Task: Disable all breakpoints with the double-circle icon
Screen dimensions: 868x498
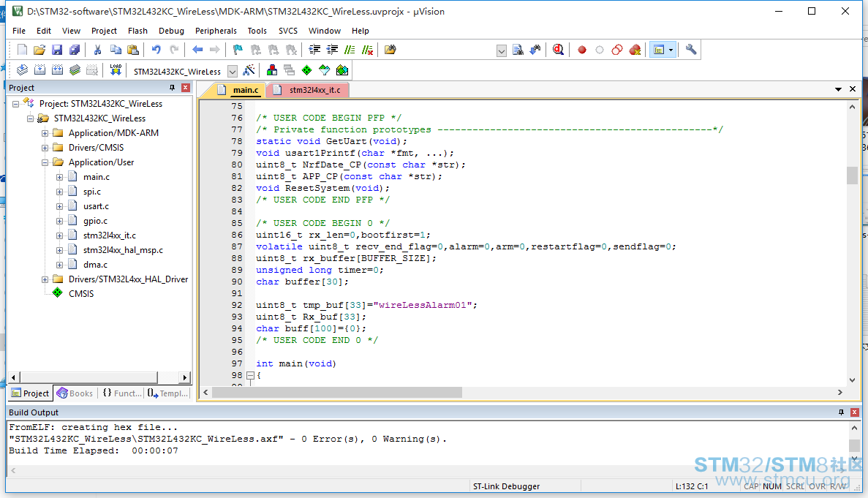Action: [x=617, y=50]
